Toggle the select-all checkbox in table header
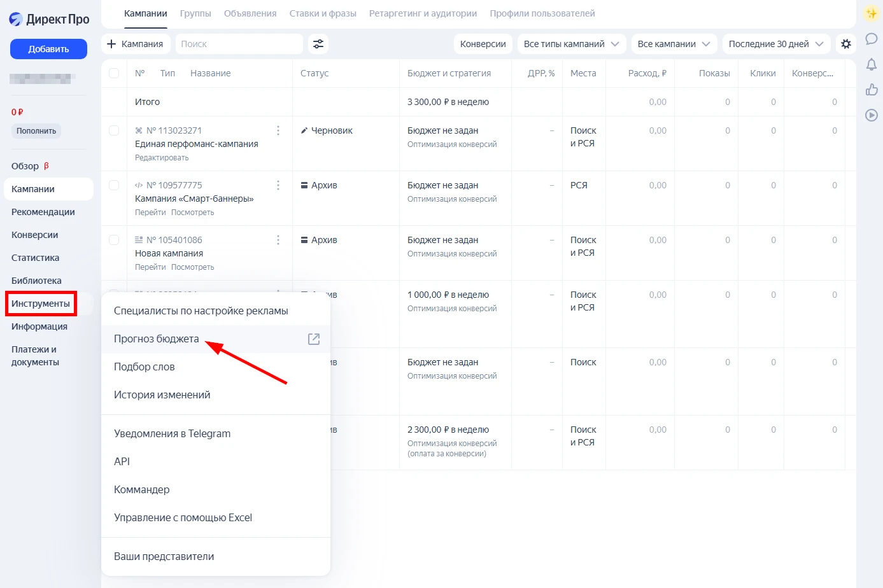The height and width of the screenshot is (588, 883). pyautogui.click(x=114, y=73)
